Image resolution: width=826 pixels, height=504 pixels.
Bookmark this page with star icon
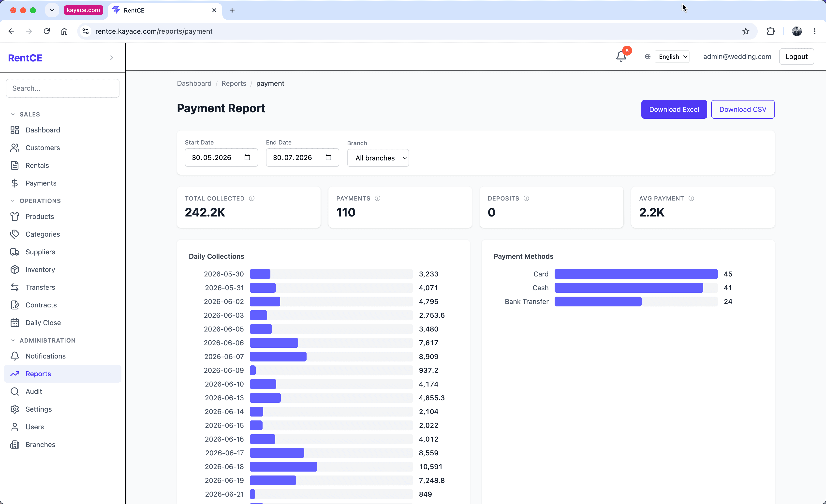[x=746, y=31]
